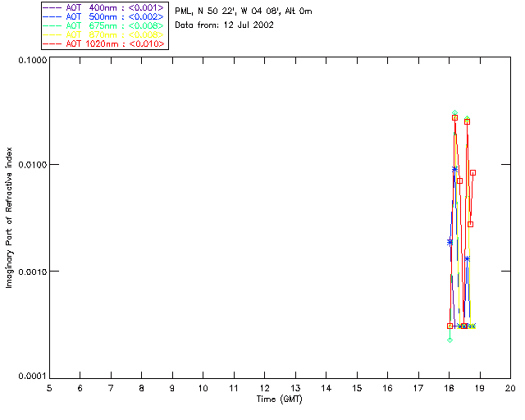Click the x-axis tick label 20
Viewport: 525px width, 420px height.
[x=510, y=387]
